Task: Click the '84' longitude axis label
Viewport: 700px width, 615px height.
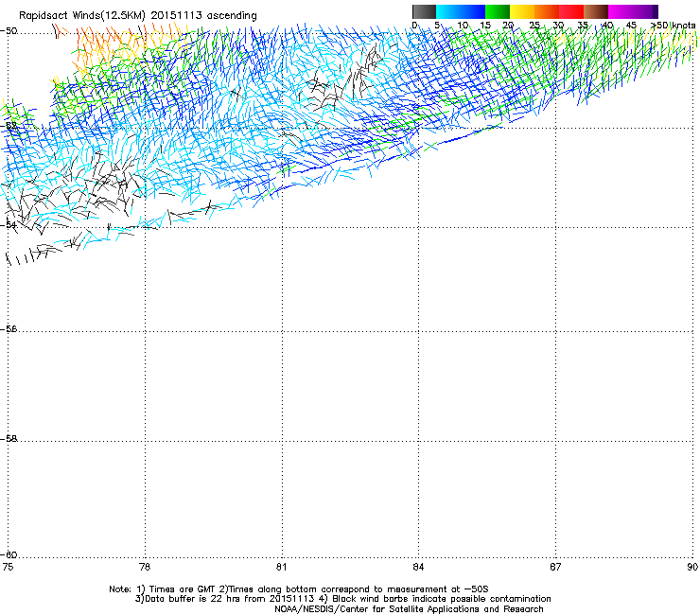Action: tap(418, 567)
